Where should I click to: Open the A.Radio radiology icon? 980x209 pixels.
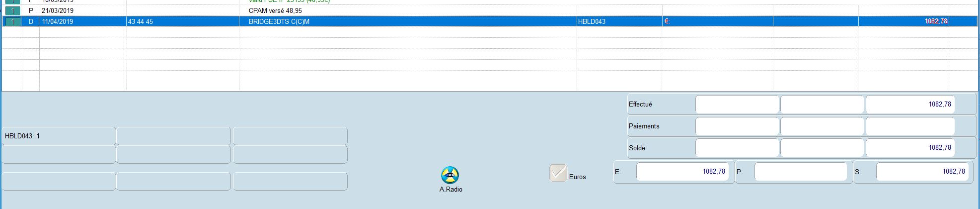click(450, 176)
